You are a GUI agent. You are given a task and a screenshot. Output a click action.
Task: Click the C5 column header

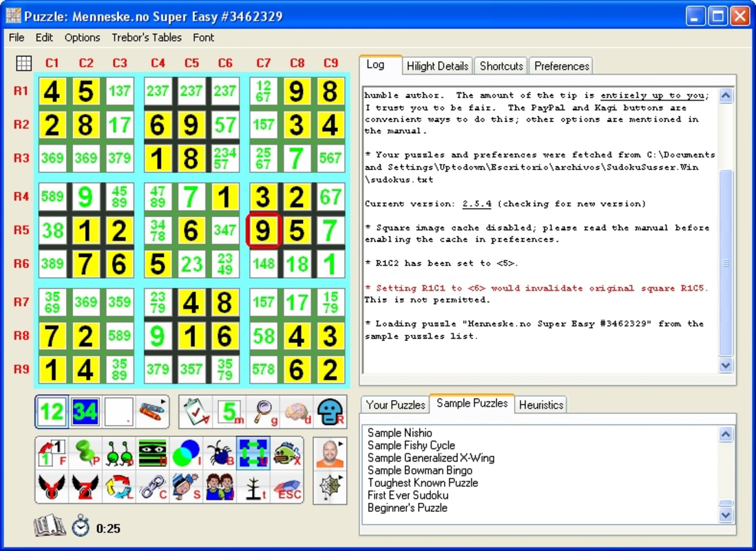pos(191,63)
